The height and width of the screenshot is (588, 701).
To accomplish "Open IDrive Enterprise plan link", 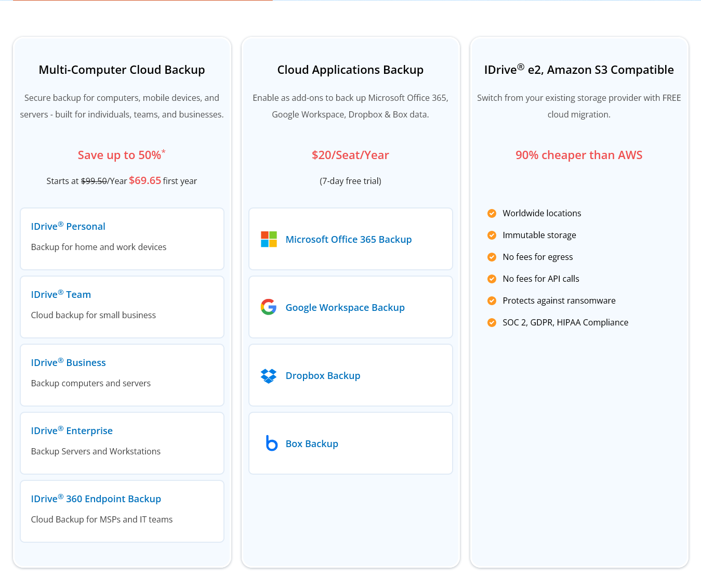I will pyautogui.click(x=72, y=431).
